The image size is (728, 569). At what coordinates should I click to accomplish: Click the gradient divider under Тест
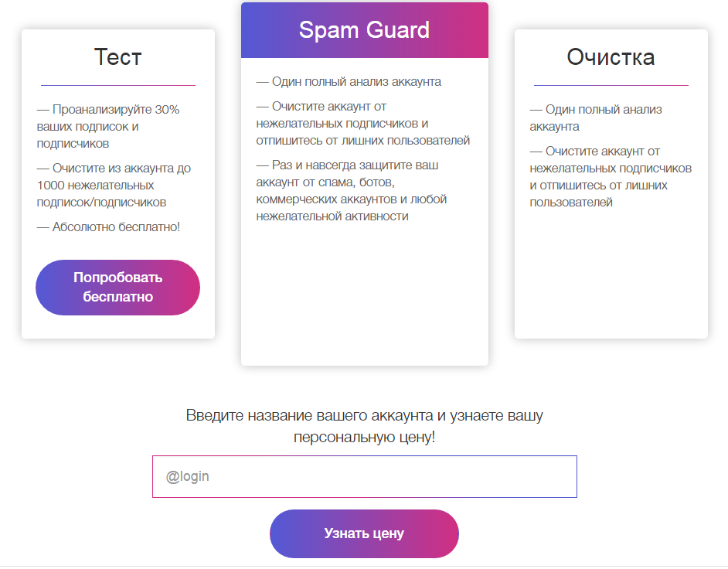(117, 85)
